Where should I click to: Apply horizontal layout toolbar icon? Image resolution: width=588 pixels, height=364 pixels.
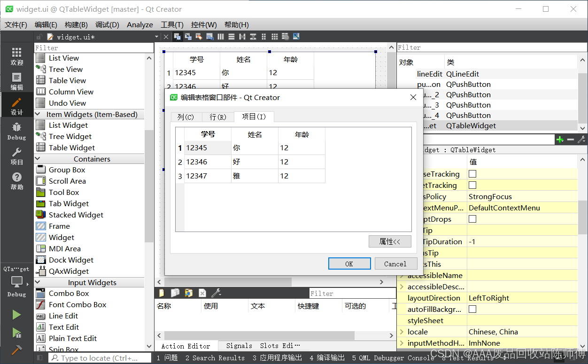coord(221,37)
